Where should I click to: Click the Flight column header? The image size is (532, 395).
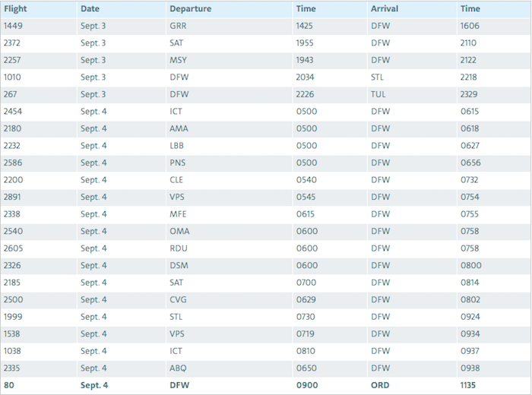pos(15,9)
